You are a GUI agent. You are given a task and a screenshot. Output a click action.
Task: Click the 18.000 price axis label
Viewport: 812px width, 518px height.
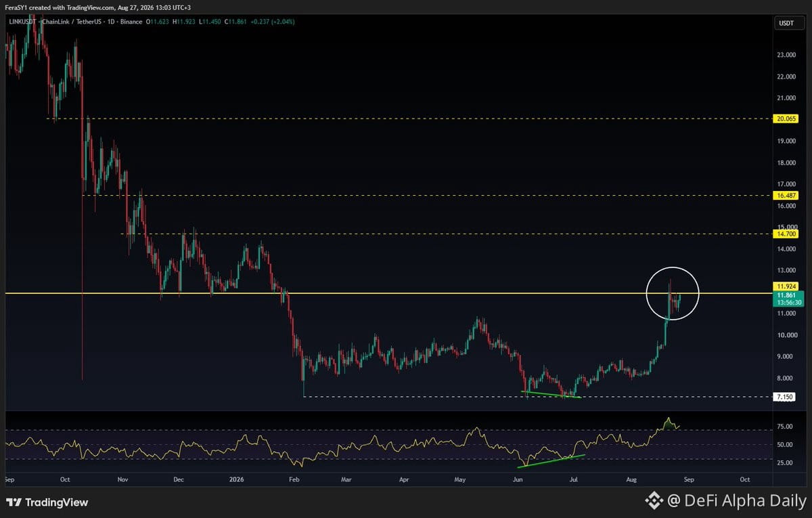(786, 163)
